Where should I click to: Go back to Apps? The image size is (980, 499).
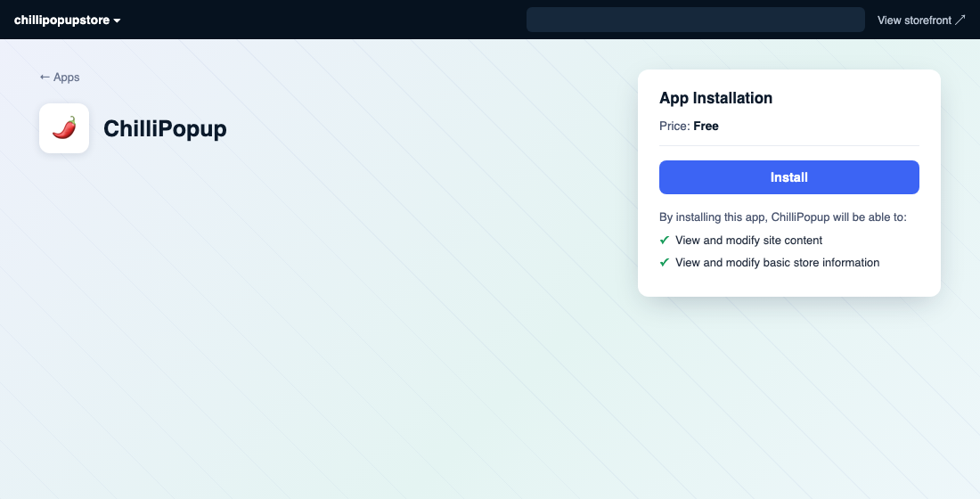tap(60, 77)
